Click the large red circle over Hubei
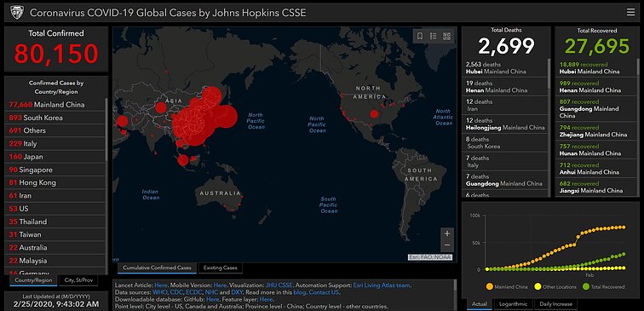Viewport: 644px width, 311px height. pos(195,123)
